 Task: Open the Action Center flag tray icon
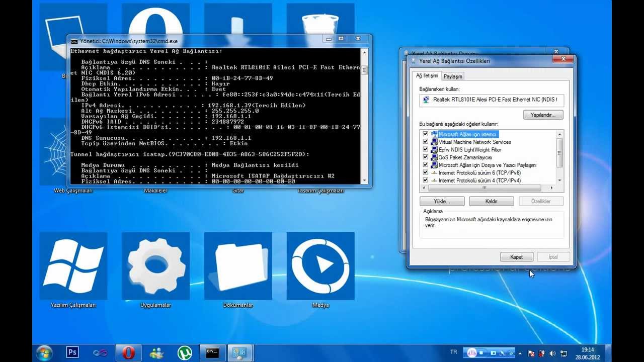531,353
